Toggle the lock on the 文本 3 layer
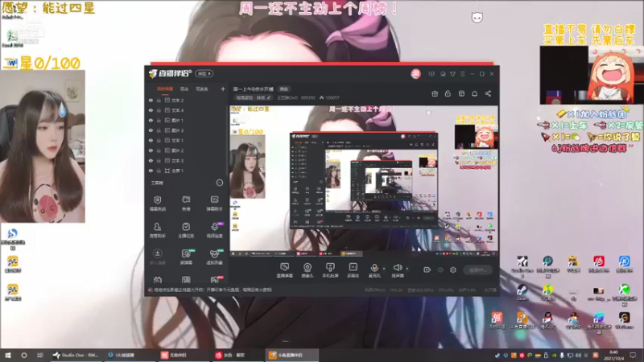Screen dimensions: 644x362 [x=159, y=160]
